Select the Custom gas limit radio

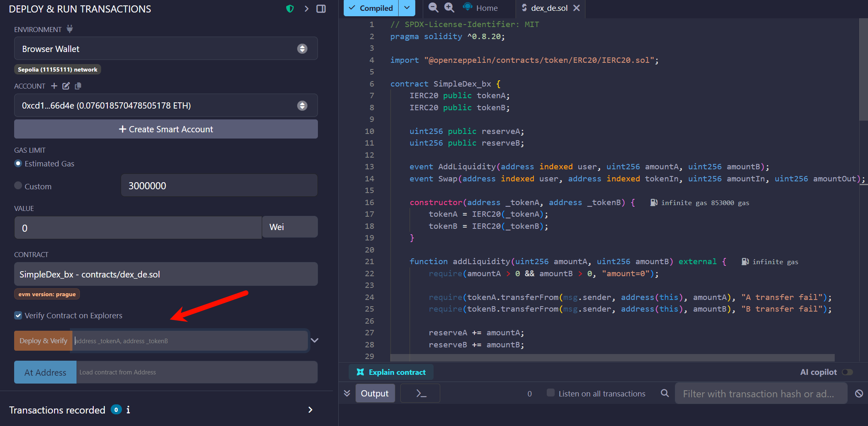[x=18, y=186]
